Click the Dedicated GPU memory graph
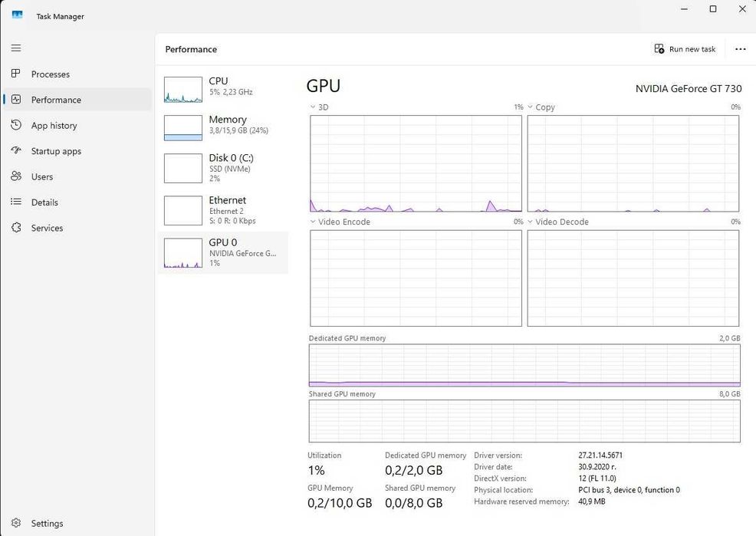756x536 pixels. pos(524,365)
